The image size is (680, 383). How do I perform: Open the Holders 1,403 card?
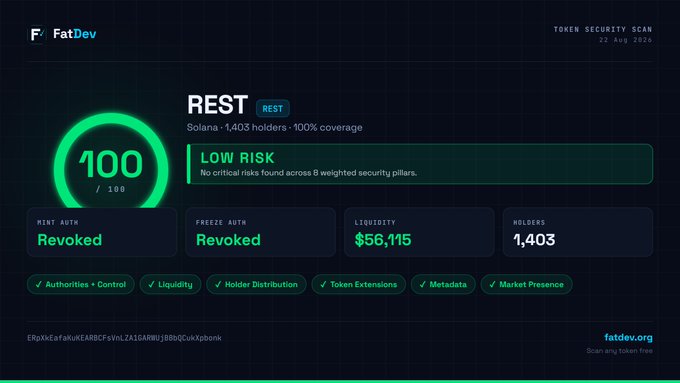[x=578, y=232]
